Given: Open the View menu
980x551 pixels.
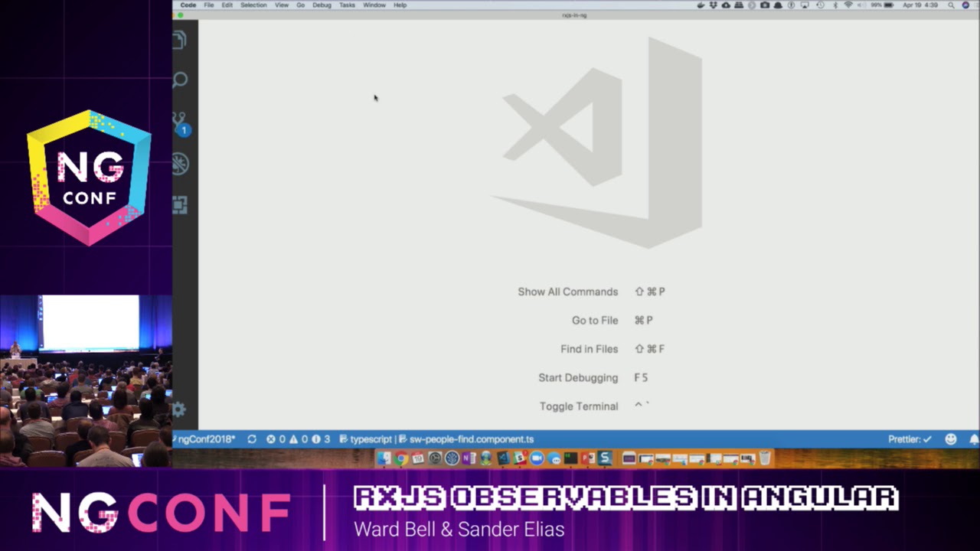Looking at the screenshot, I should pyautogui.click(x=282, y=5).
